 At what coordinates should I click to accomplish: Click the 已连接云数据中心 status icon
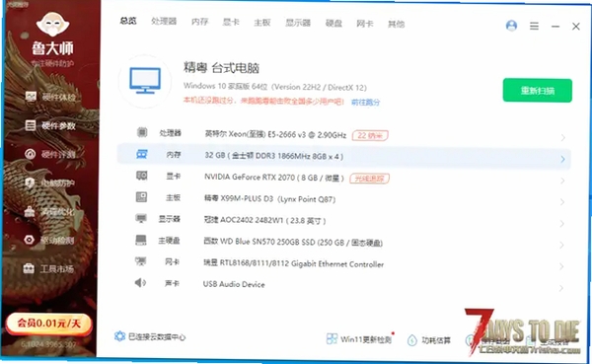pos(119,336)
